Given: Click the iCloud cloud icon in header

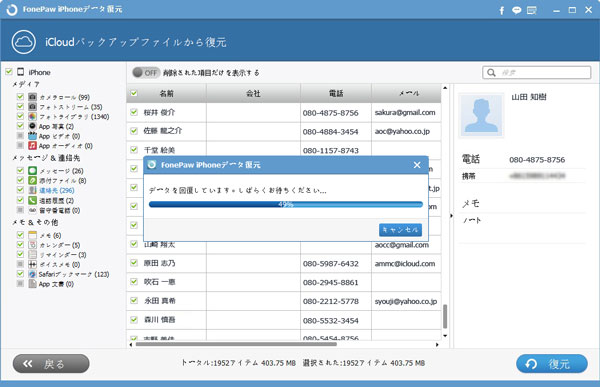Looking at the screenshot, I should click(24, 42).
